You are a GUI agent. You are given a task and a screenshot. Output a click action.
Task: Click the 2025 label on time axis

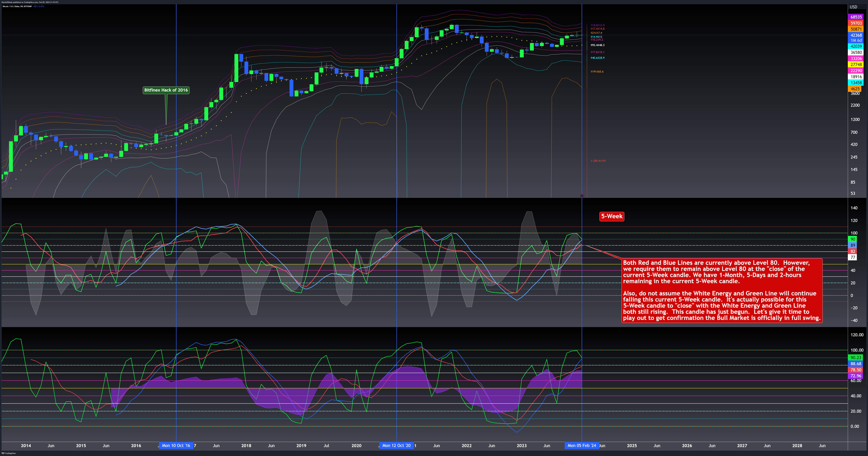tap(632, 446)
